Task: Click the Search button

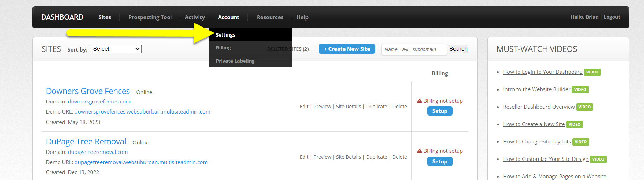Action: pyautogui.click(x=458, y=49)
